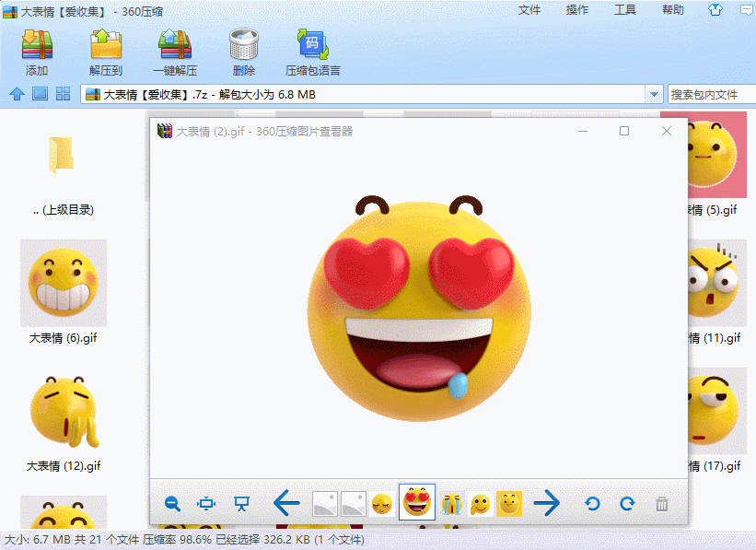This screenshot has height=550, width=756.
Task: Click the crown icon at top right
Action: (x=715, y=10)
